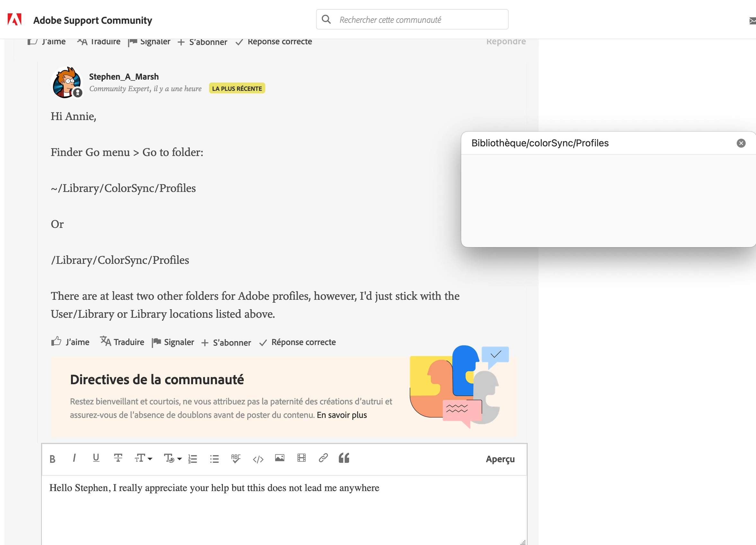
Task: Open the text color dropdown
Action: coord(172,458)
